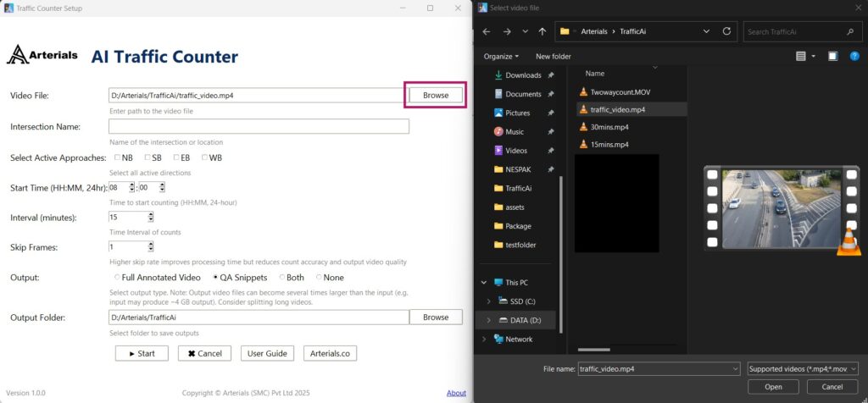Click New folder in toolbar

[x=554, y=56]
